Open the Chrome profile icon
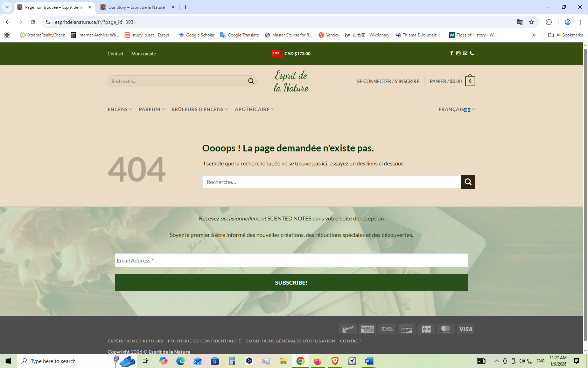 coord(568,22)
